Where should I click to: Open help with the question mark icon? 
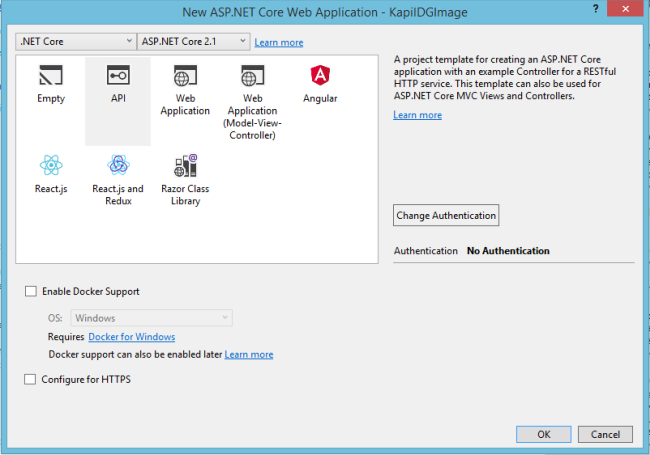(x=596, y=9)
